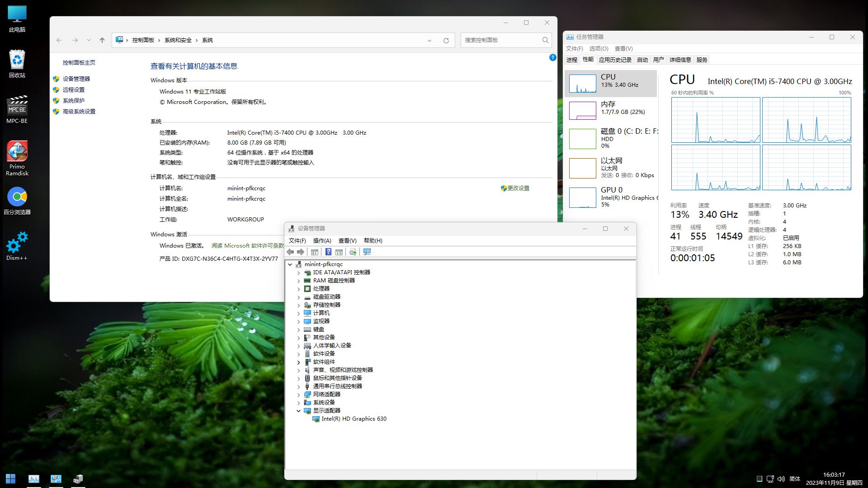Click the blue help icon in Control Panel

point(552,57)
